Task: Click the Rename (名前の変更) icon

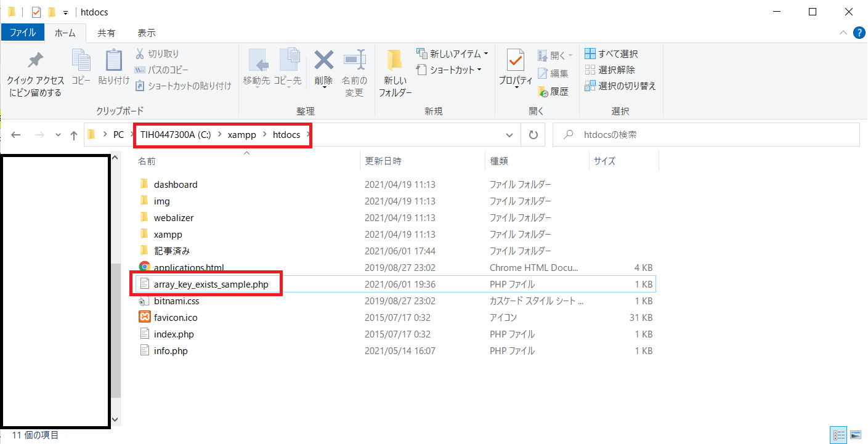Action: (x=354, y=62)
